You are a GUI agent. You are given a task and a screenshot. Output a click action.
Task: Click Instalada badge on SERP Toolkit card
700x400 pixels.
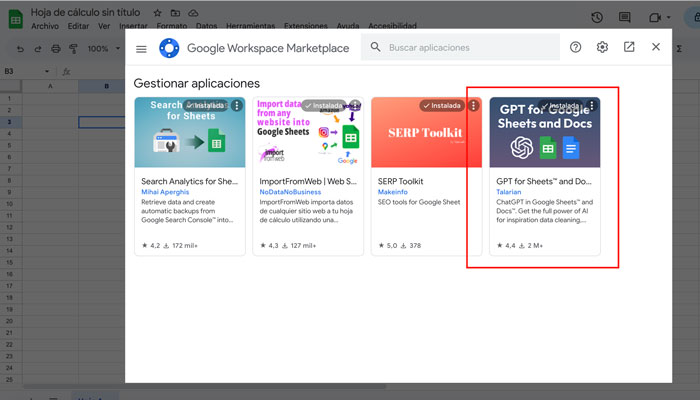(x=442, y=106)
